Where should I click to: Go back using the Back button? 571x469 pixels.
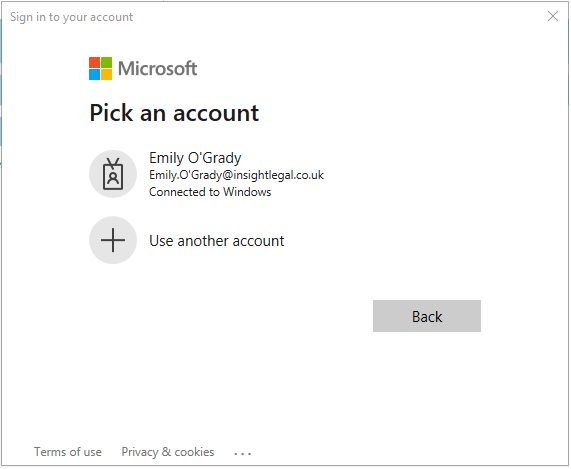coord(427,316)
